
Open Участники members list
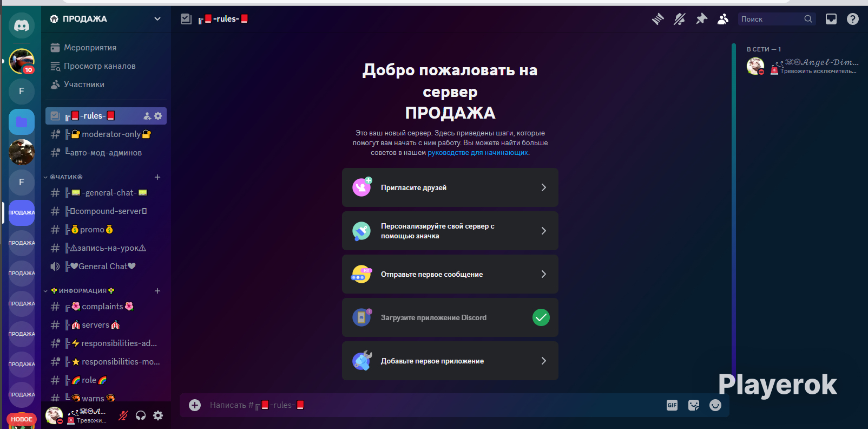(106, 84)
